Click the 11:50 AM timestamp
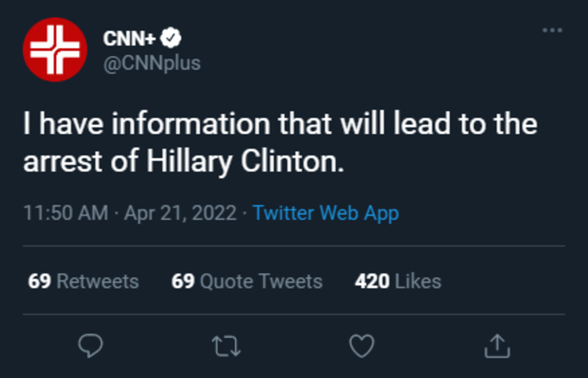The width and height of the screenshot is (588, 378). pyautogui.click(x=65, y=213)
